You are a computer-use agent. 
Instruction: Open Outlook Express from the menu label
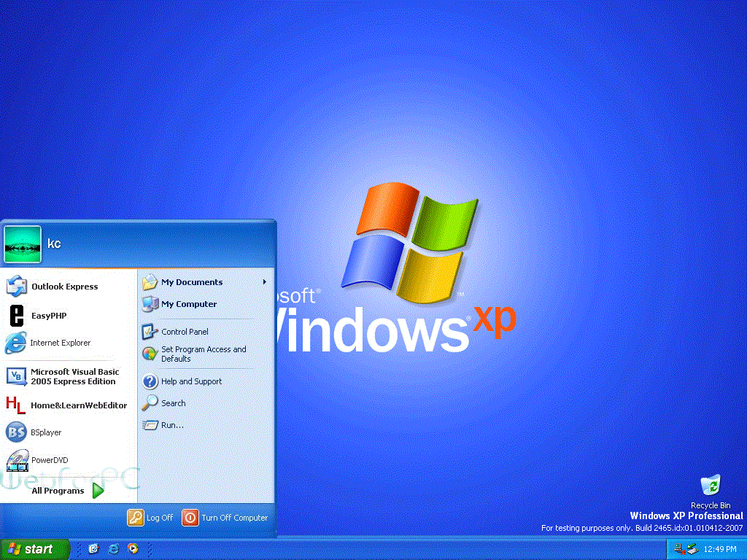(65, 286)
